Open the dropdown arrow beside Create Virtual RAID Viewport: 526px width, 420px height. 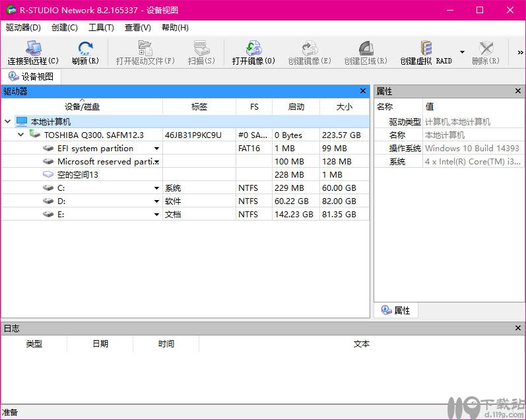coord(462,52)
